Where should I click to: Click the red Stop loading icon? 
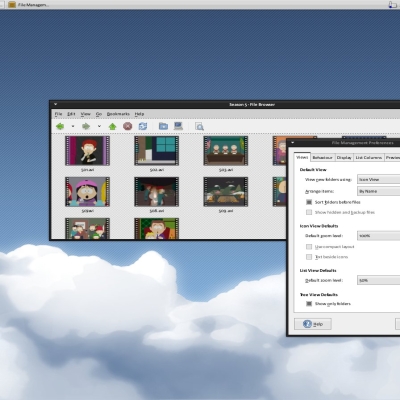[128, 126]
